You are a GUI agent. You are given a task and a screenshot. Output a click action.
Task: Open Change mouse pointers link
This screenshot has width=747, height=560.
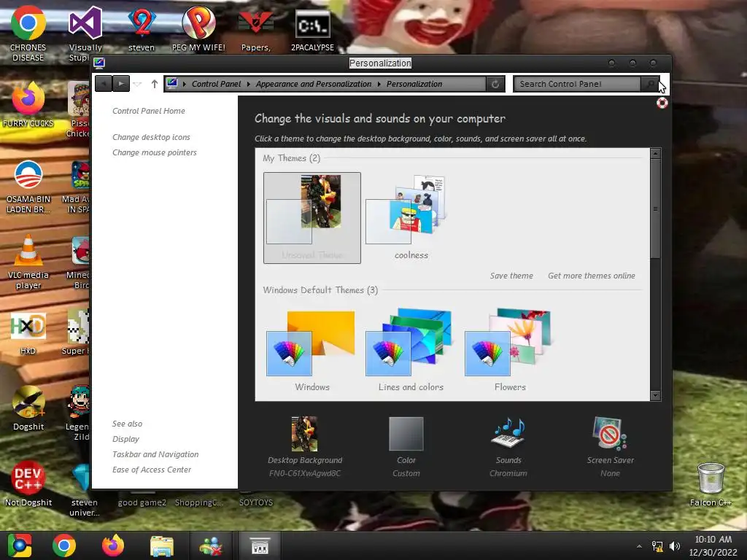pos(155,152)
